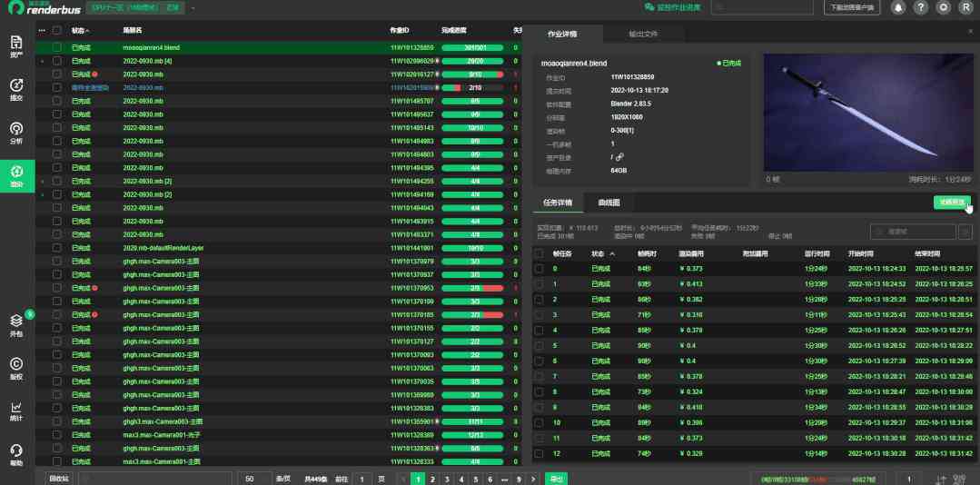Open the 渲染 (render) sidebar section
Screen dimensions: 980x485
(x=17, y=175)
